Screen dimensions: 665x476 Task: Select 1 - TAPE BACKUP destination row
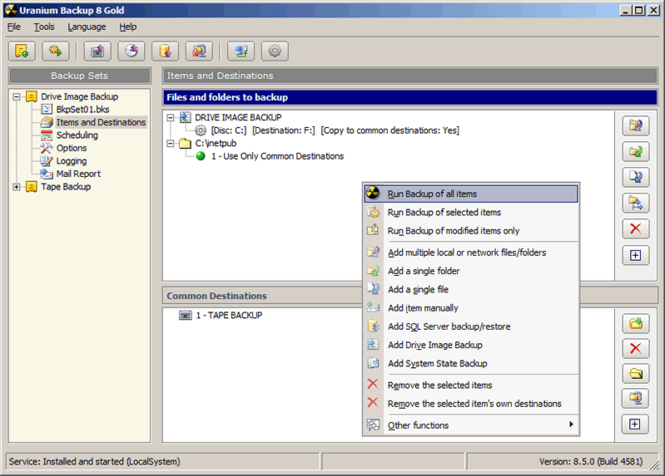(229, 315)
